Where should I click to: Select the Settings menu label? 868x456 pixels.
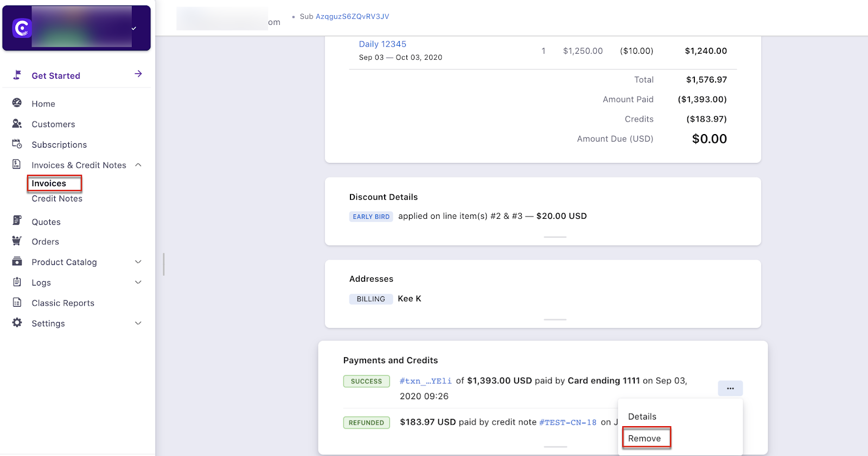pos(48,324)
